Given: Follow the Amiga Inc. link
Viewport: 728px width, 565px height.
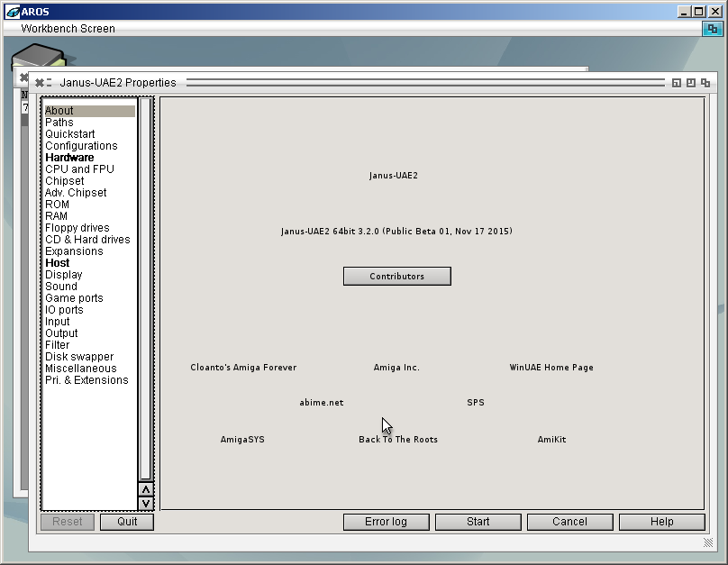Looking at the screenshot, I should 396,368.
